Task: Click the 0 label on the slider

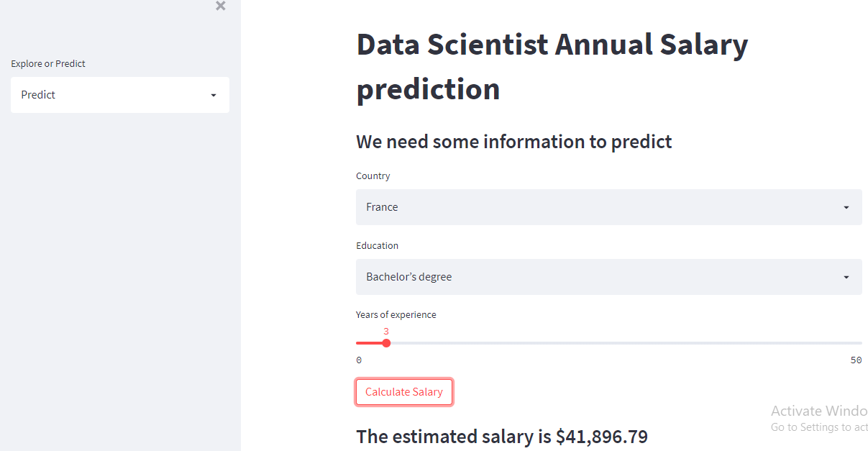Action: [359, 360]
